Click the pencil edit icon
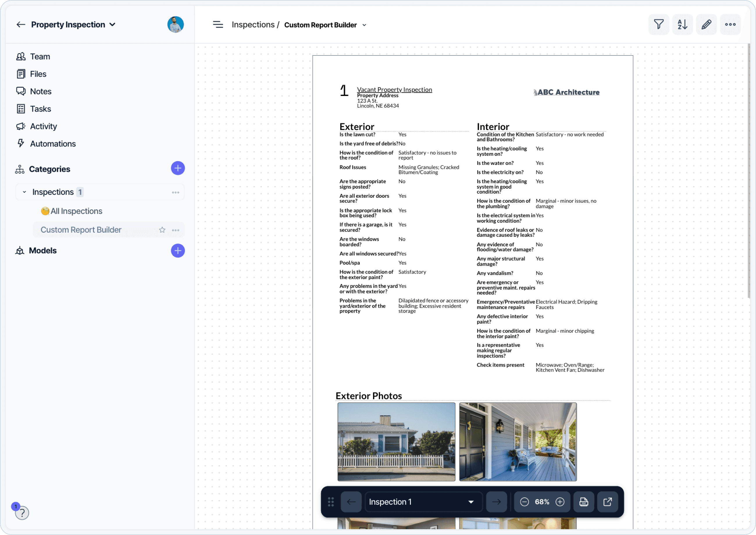This screenshot has height=535, width=756. pyautogui.click(x=706, y=24)
